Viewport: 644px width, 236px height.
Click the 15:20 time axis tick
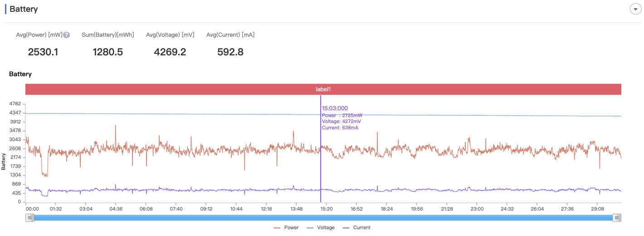[327, 209]
